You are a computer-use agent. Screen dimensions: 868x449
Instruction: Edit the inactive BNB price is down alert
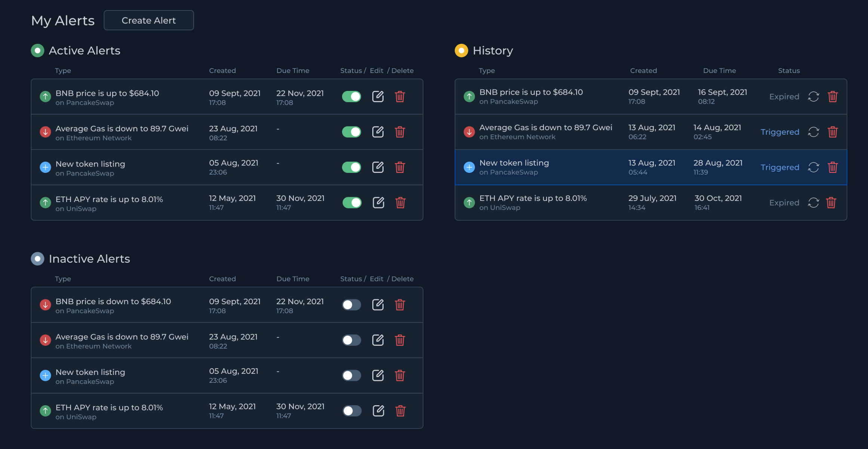[378, 305]
